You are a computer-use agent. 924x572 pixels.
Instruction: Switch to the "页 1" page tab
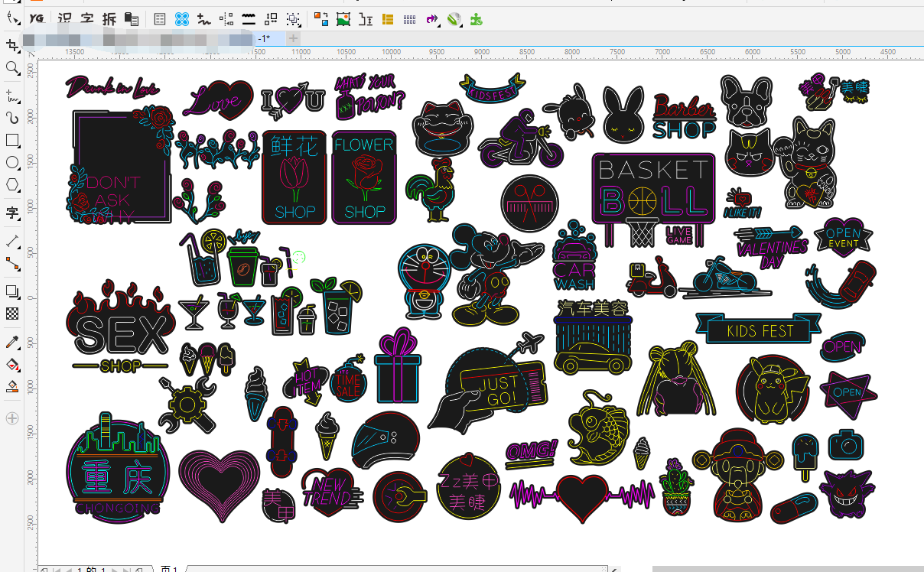pyautogui.click(x=169, y=569)
